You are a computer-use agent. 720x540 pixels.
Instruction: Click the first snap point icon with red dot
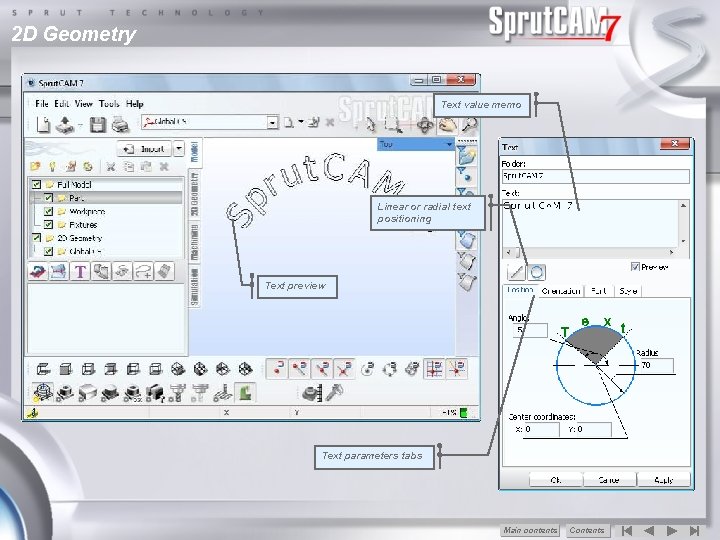(277, 369)
